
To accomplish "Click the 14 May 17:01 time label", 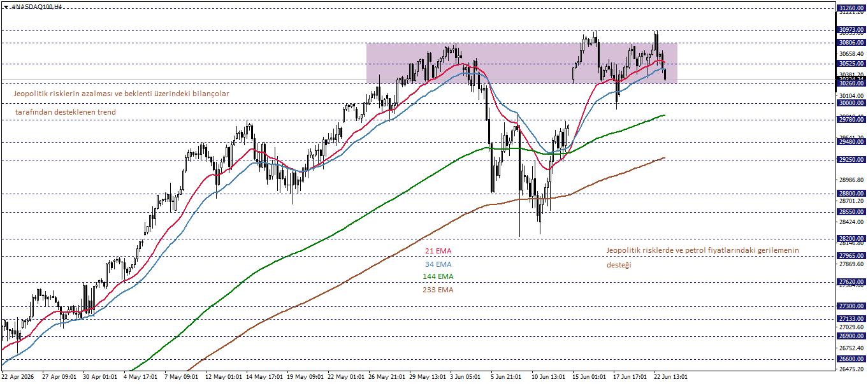I will coord(264,377).
